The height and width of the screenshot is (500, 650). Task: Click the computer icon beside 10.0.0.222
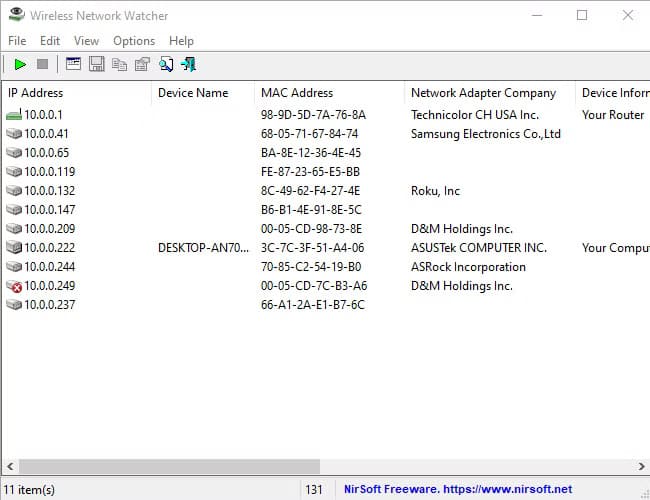click(14, 248)
